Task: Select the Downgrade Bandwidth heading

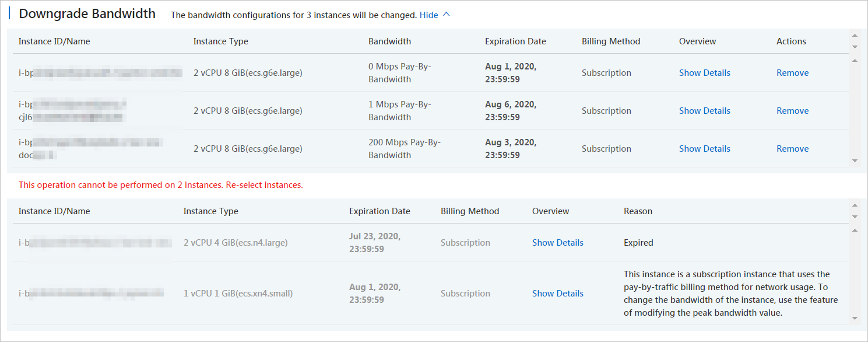Action: pos(87,14)
